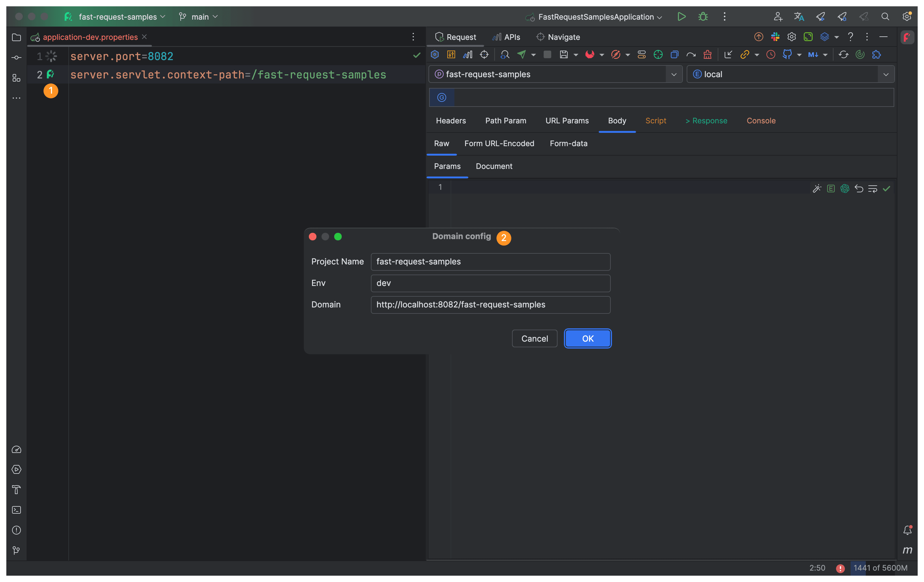Switch to the Headers tab
Screen dimensions: 924x582
tap(451, 121)
